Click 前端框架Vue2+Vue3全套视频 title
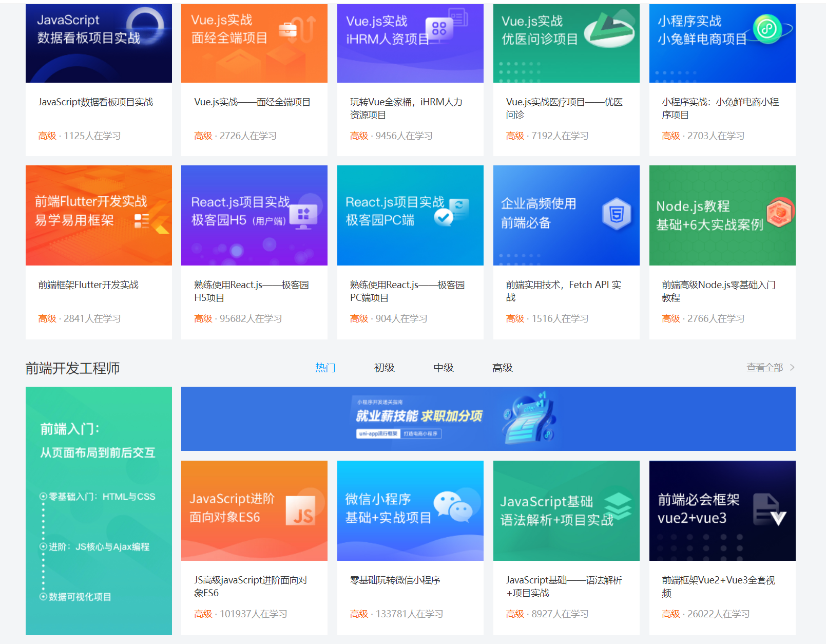 click(x=718, y=586)
